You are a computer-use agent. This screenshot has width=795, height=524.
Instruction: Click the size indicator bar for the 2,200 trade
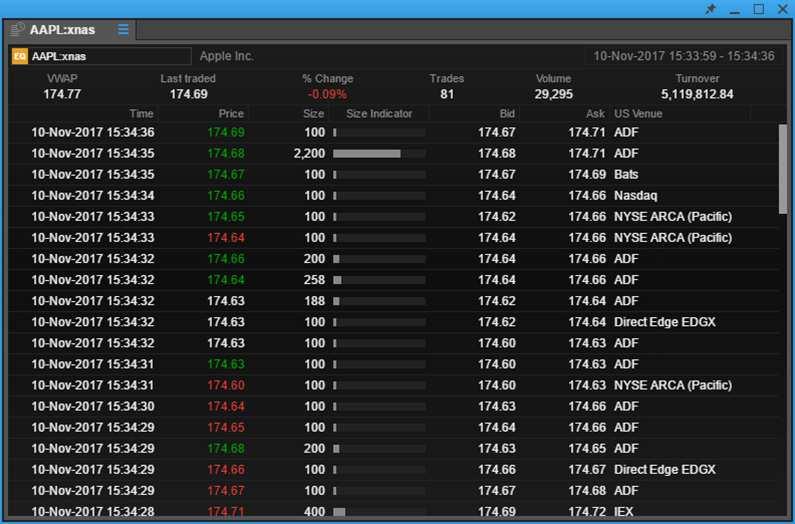(379, 153)
